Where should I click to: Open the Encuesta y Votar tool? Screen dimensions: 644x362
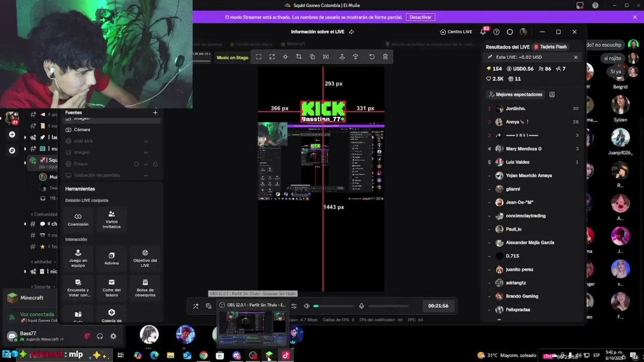(78, 288)
